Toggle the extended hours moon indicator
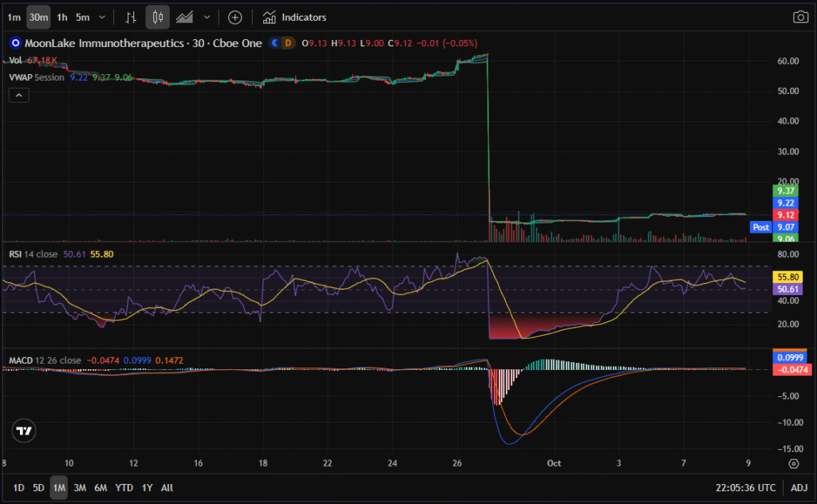 [275, 43]
